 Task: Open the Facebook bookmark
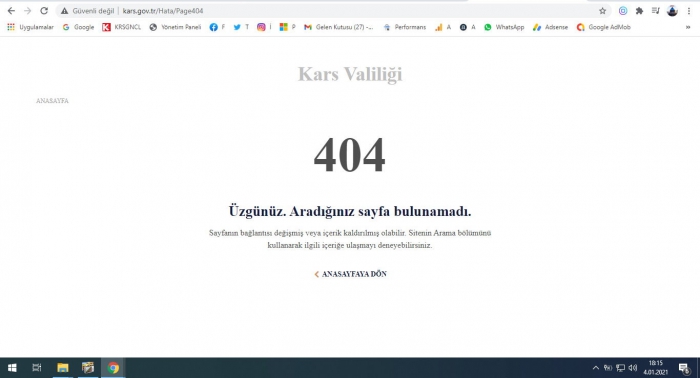(x=217, y=27)
